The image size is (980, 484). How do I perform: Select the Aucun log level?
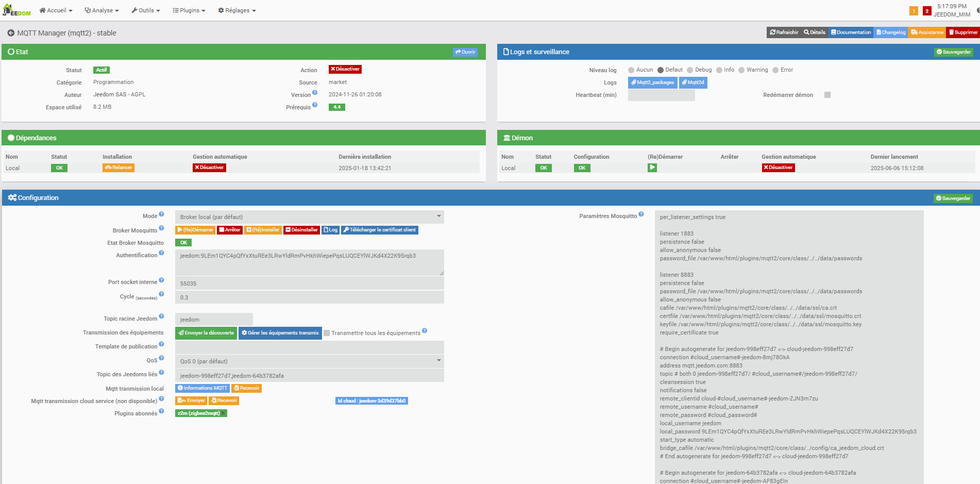pos(631,70)
